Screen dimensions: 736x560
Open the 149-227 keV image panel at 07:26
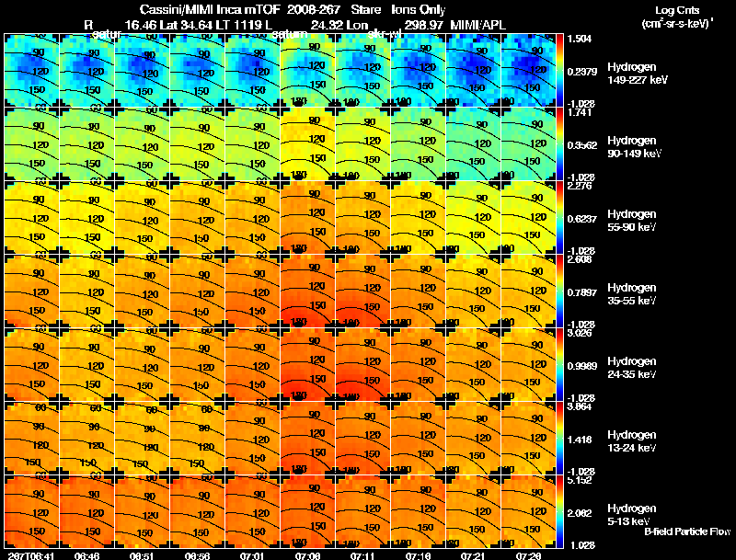[528, 71]
